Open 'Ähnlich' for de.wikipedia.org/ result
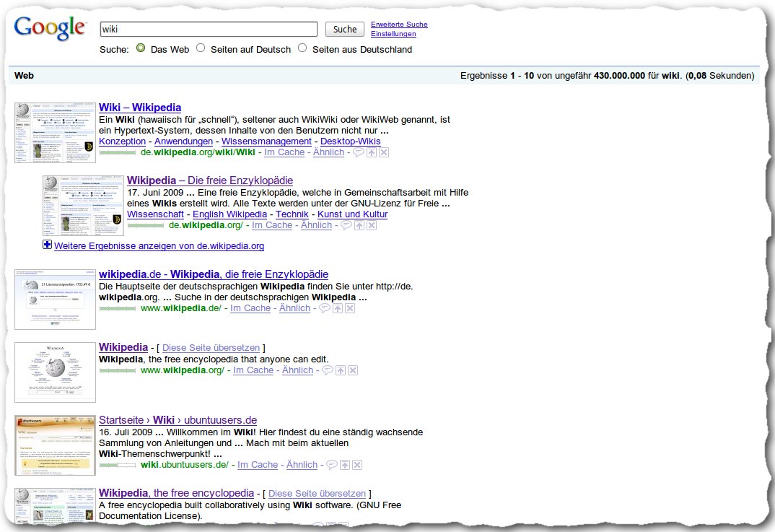Viewport: 775px width, 532px height. tap(316, 225)
